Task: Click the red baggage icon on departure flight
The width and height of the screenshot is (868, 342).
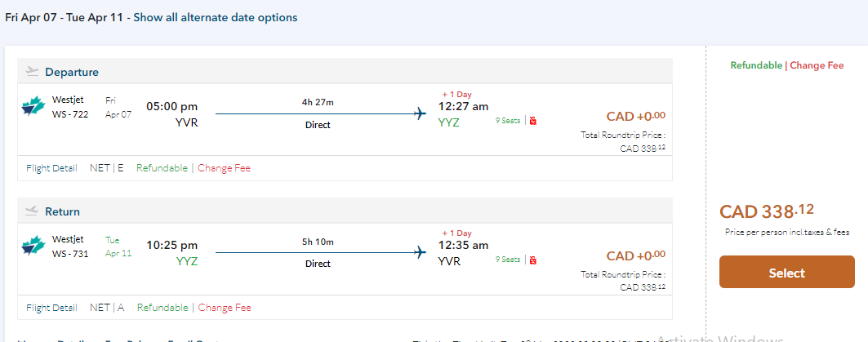Action: (x=532, y=121)
